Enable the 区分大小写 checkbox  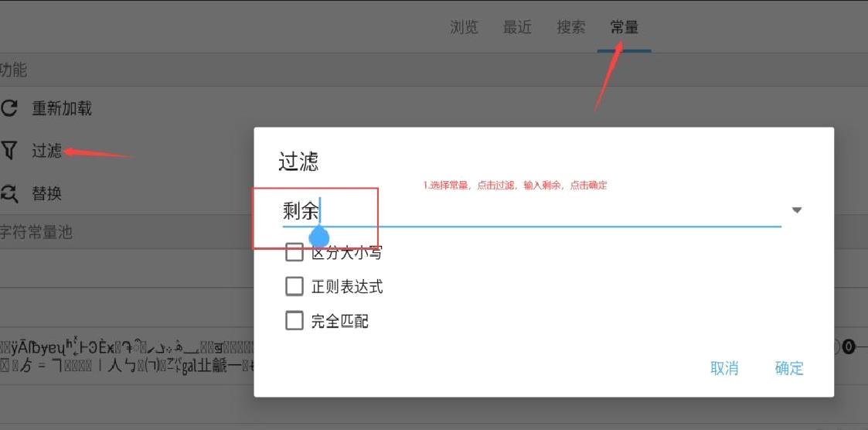[x=294, y=252]
